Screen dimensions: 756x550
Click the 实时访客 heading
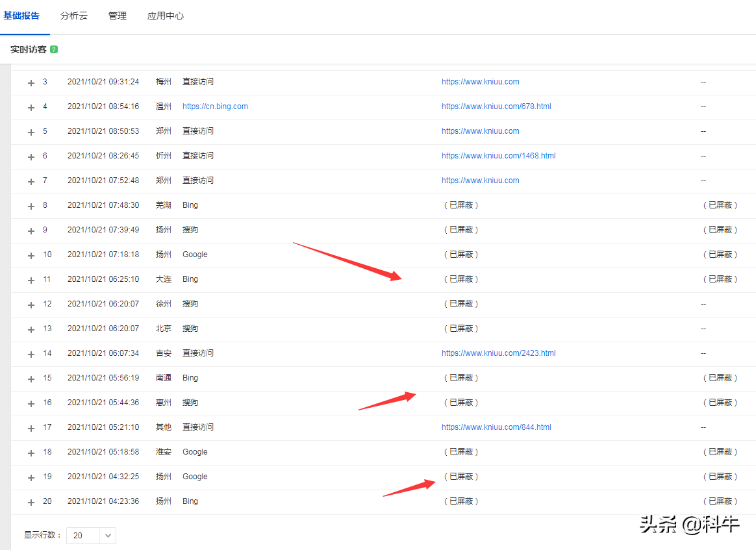tap(29, 49)
